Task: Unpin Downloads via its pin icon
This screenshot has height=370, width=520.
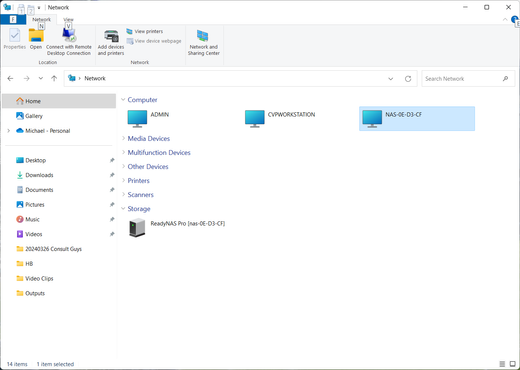Action: pos(112,175)
